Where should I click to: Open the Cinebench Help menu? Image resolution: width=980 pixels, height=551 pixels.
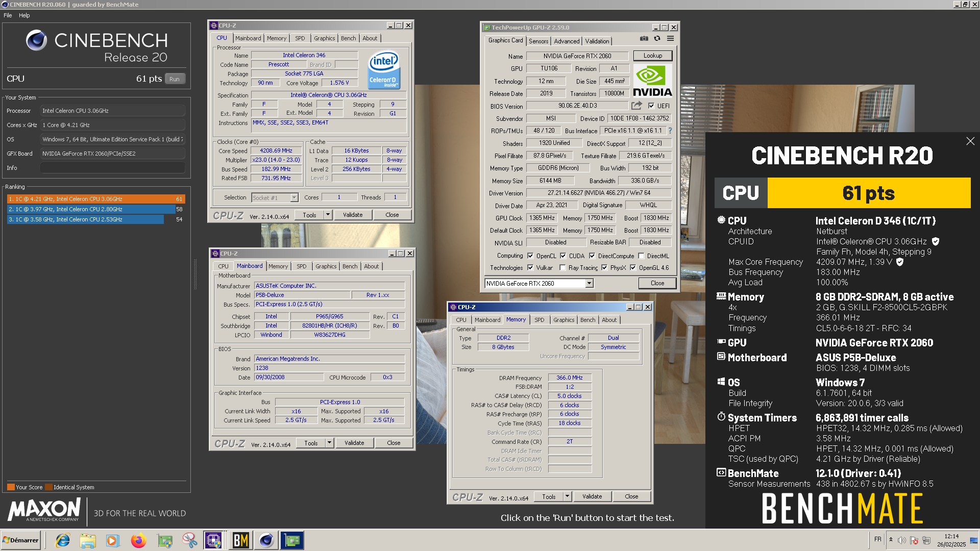[x=24, y=15]
